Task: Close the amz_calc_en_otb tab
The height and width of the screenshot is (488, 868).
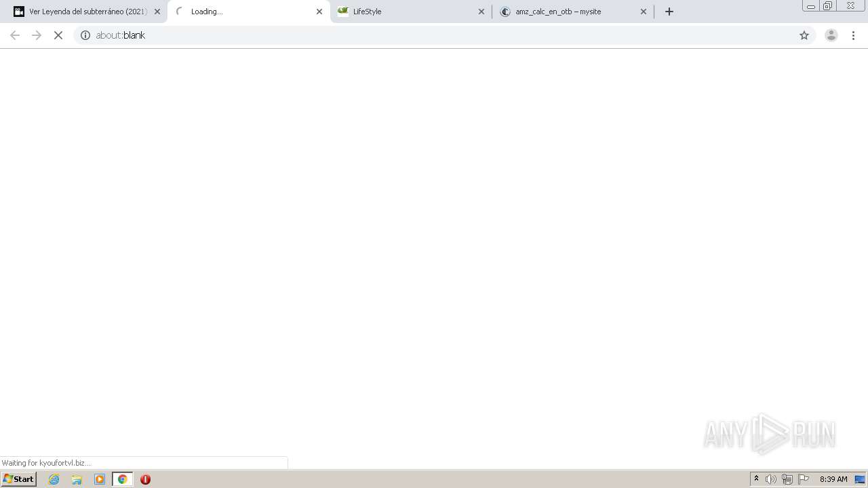Action: click(644, 12)
